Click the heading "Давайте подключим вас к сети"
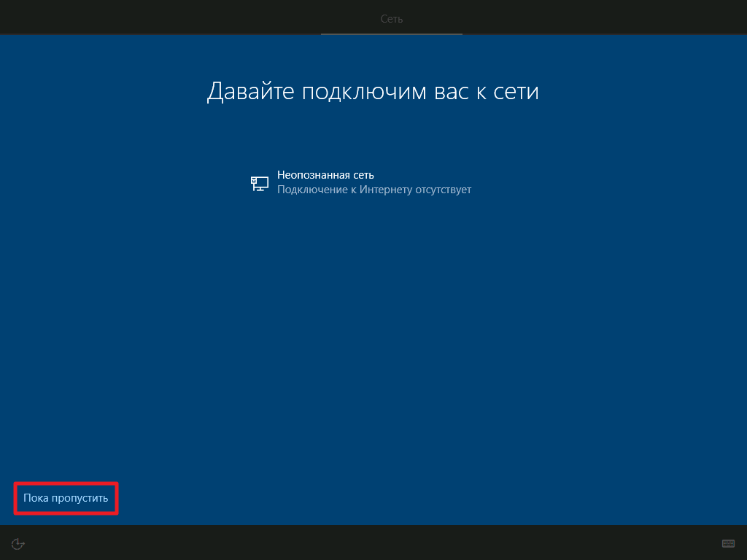The height and width of the screenshot is (560, 747). pos(373,91)
